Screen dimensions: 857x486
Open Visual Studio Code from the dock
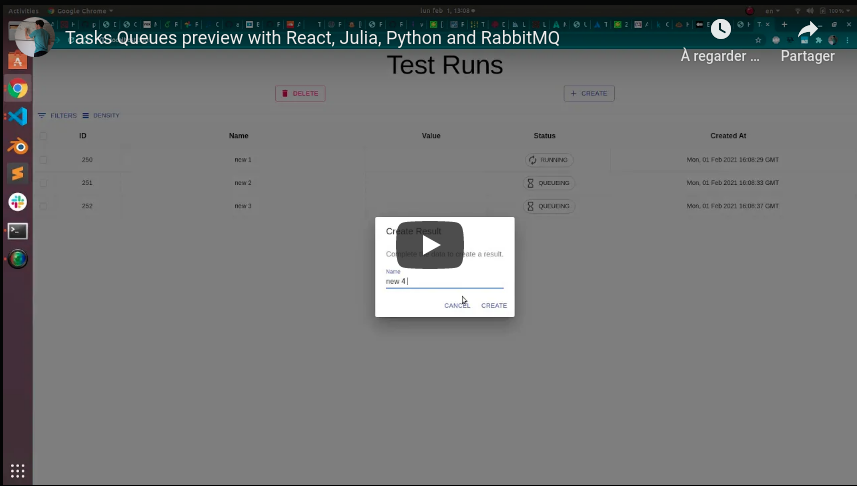pos(17,116)
